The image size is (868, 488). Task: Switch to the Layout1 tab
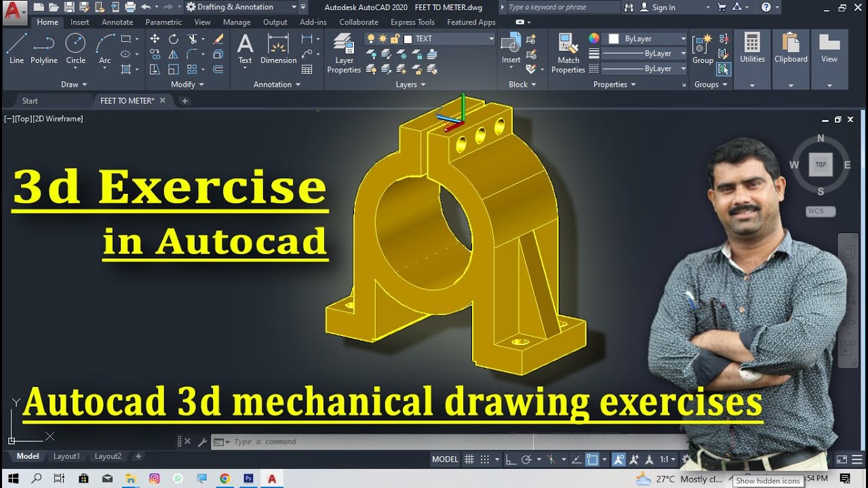(66, 456)
